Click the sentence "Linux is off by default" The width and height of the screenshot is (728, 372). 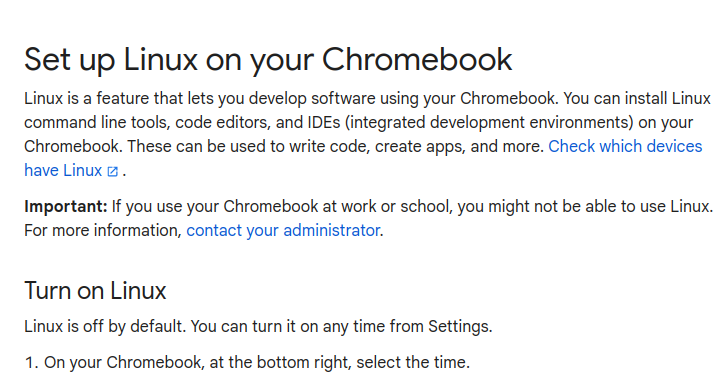(x=105, y=326)
